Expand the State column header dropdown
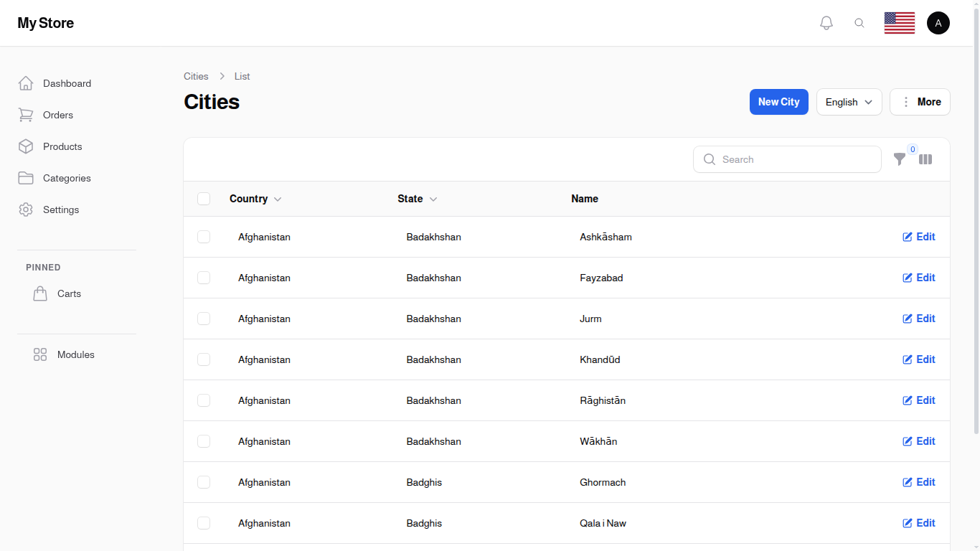980x551 pixels. click(x=433, y=199)
